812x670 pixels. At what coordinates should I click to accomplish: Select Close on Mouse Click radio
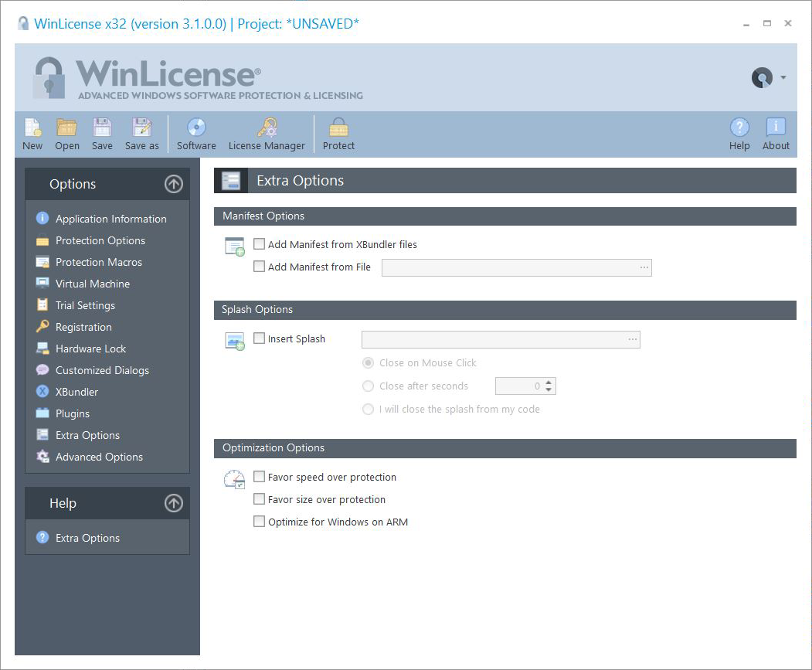click(x=368, y=362)
